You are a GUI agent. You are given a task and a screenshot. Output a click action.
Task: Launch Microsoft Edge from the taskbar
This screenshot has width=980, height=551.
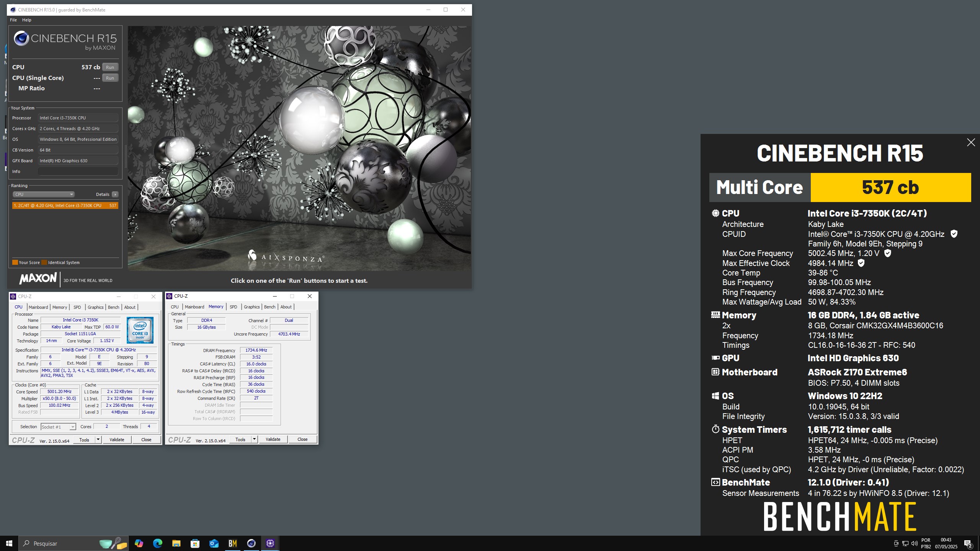[157, 543]
